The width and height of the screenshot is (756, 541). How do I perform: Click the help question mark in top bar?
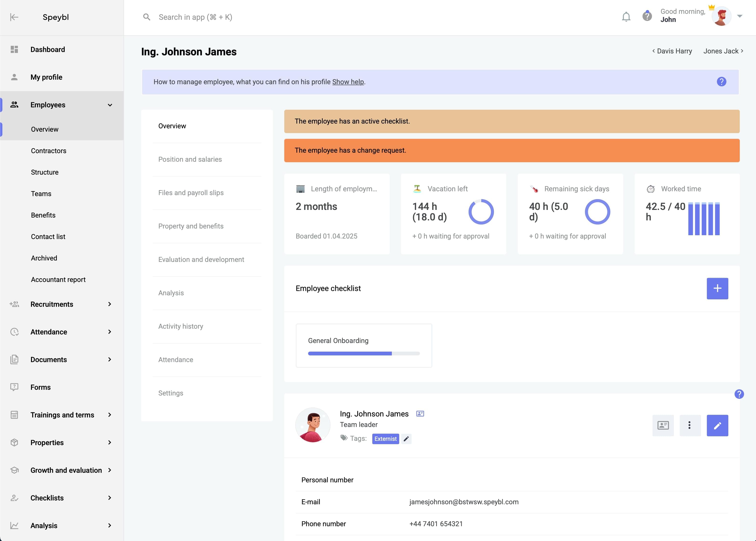tap(647, 16)
